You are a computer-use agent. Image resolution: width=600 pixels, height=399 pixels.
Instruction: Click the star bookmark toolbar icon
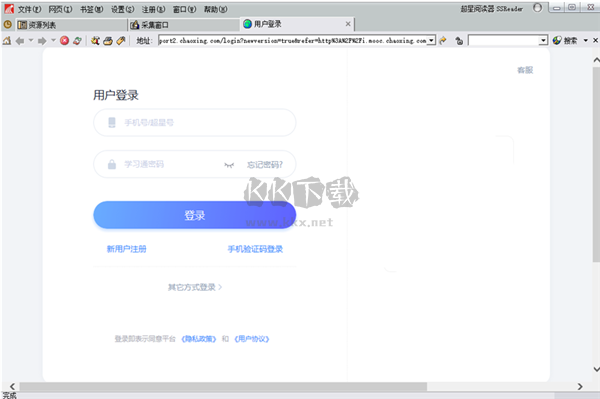point(95,41)
